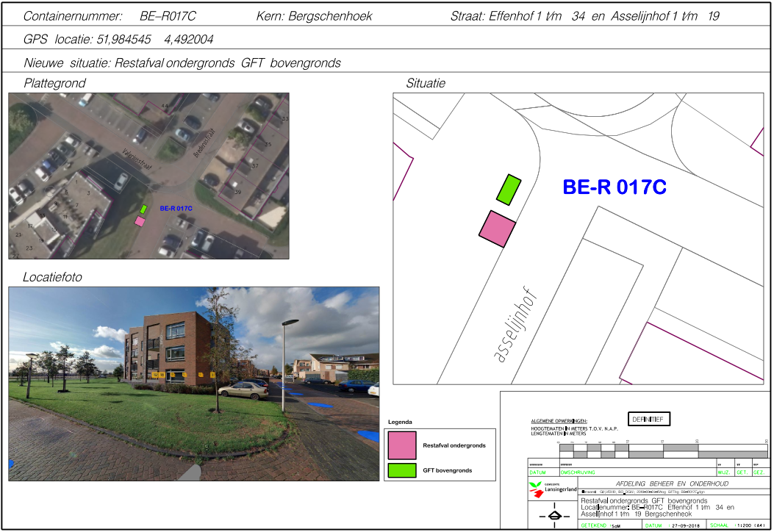Click the scale bar above the title block
Screen dimensions: 774x532
(x=662, y=450)
